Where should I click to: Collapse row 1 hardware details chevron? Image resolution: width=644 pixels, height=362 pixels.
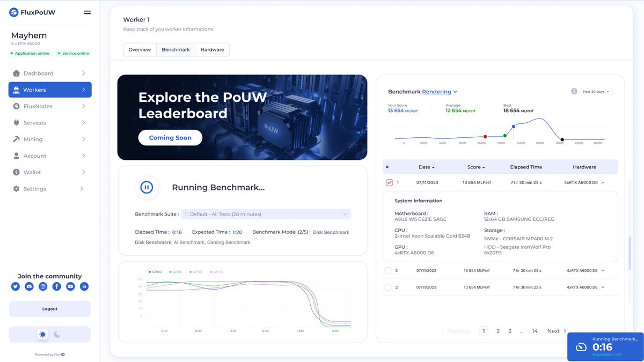coord(603,182)
